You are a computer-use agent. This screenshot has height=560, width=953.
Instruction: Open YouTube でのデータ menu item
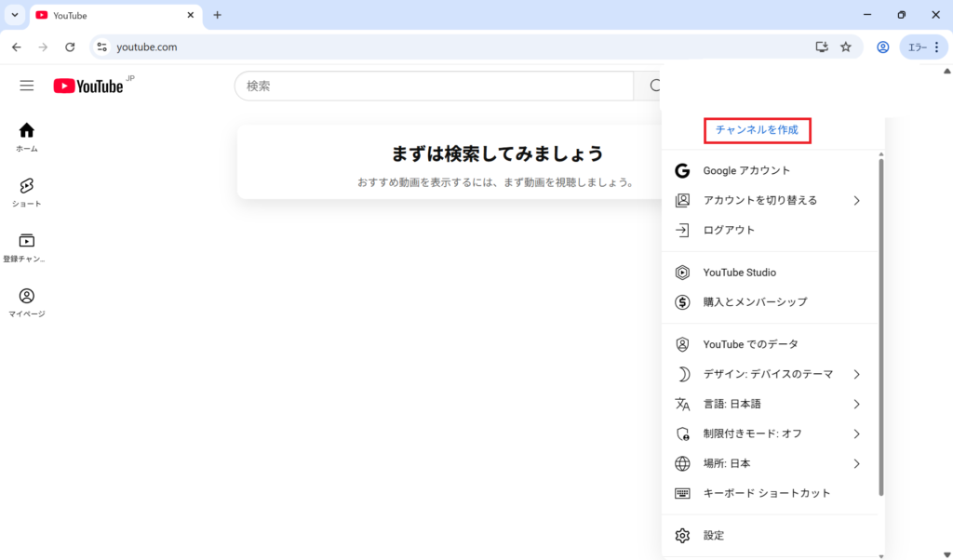(770, 344)
